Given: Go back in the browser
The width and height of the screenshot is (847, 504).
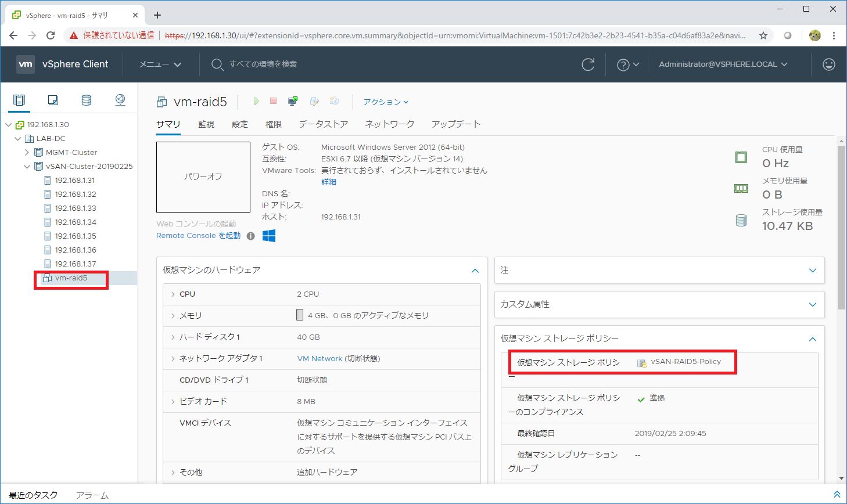Looking at the screenshot, I should (x=13, y=35).
